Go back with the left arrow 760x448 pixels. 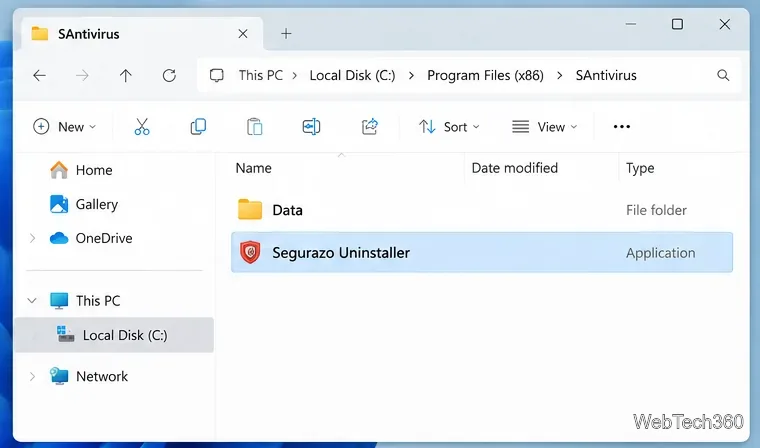[x=39, y=75]
